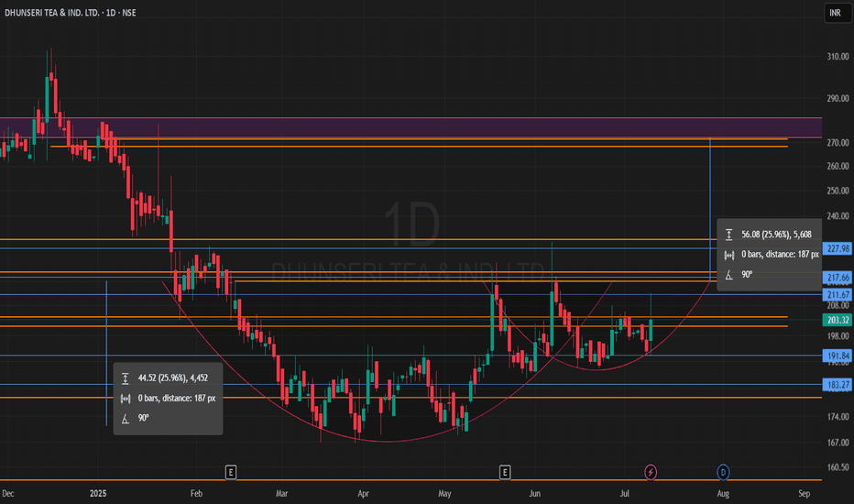Click the Jun label on time axis
Screen dimensions: 854x504
point(534,493)
